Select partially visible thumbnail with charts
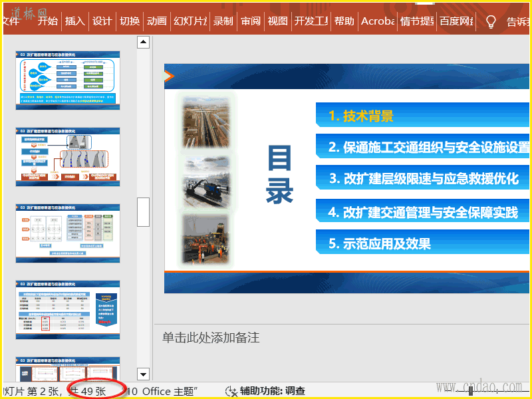The image size is (532, 399). click(x=68, y=369)
